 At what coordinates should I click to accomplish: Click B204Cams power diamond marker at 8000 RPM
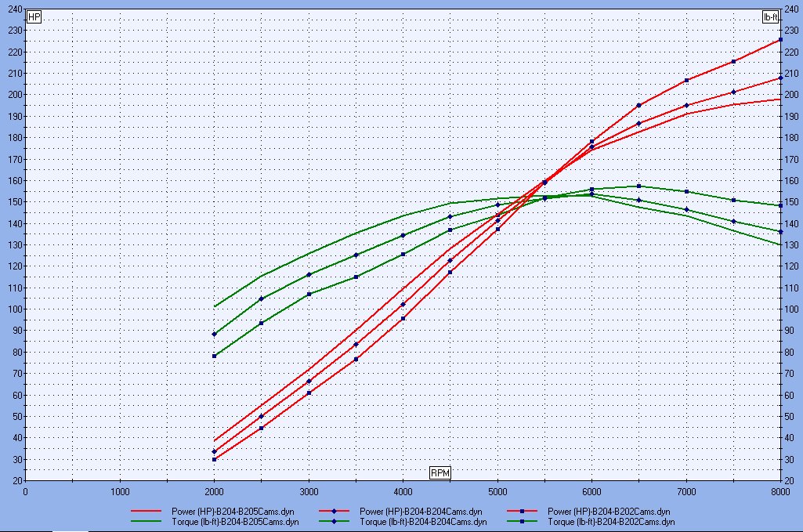point(780,78)
